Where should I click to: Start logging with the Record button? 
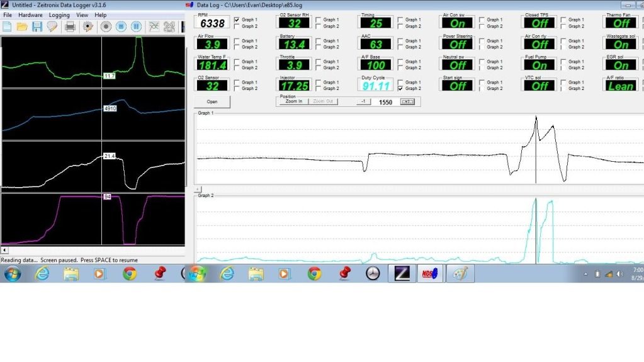106,26
